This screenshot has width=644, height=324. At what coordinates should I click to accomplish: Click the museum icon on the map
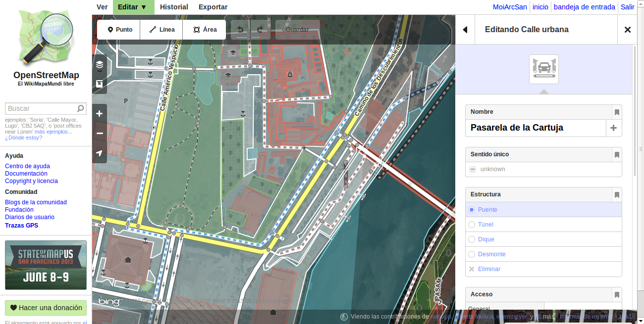point(290,74)
